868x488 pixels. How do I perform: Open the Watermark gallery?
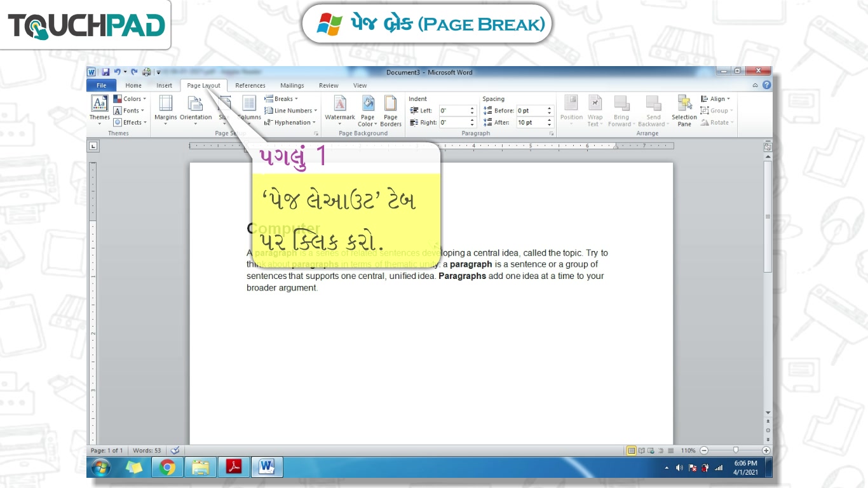point(340,111)
